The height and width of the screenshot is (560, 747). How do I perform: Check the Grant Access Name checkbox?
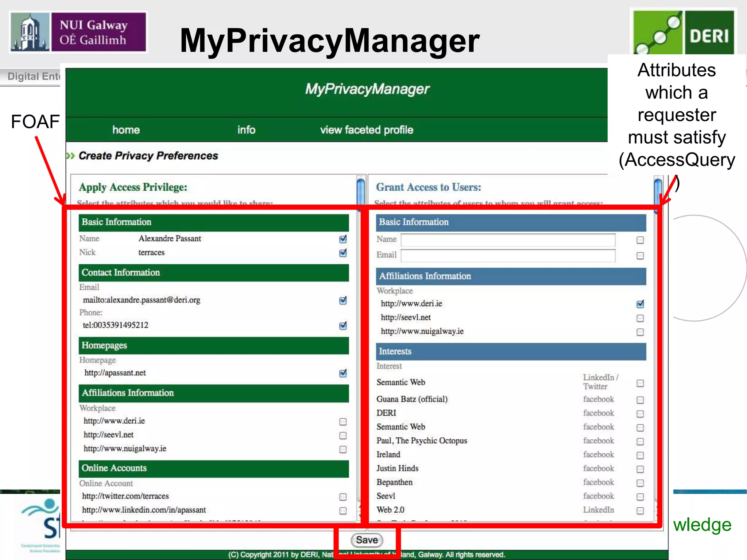640,240
